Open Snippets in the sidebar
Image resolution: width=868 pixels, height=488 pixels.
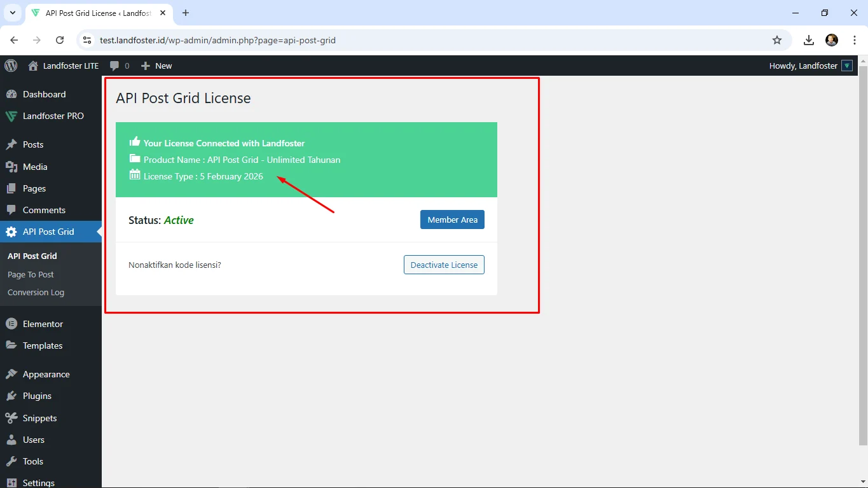point(51,418)
